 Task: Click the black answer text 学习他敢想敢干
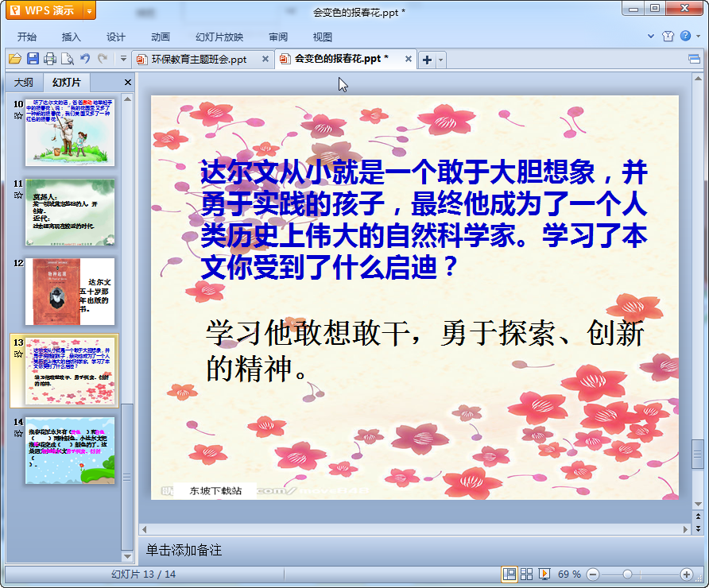[424, 350]
